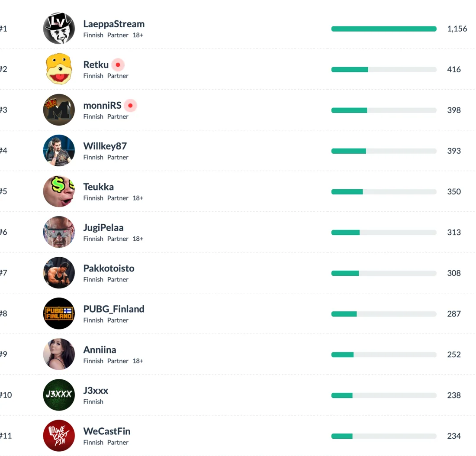Click the 18+ tag under JugiPelaa
The image size is (476, 456).
click(138, 239)
